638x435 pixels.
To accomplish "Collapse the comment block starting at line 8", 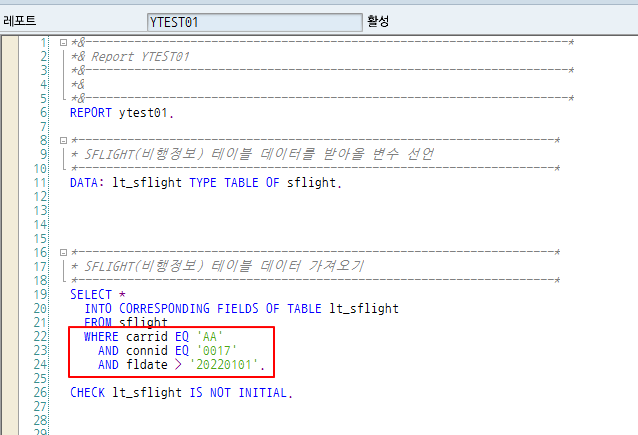I will pos(63,140).
